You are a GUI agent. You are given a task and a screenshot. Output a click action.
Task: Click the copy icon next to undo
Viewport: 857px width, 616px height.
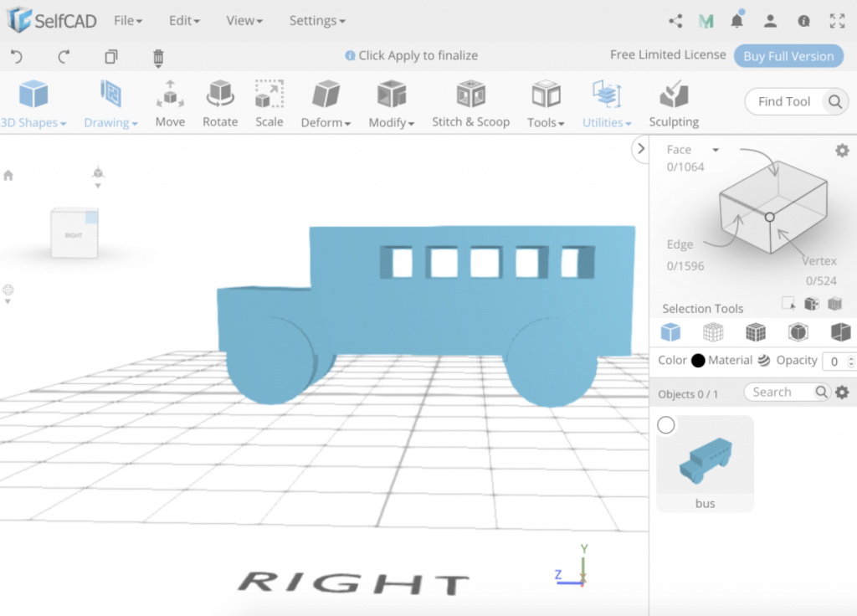110,58
